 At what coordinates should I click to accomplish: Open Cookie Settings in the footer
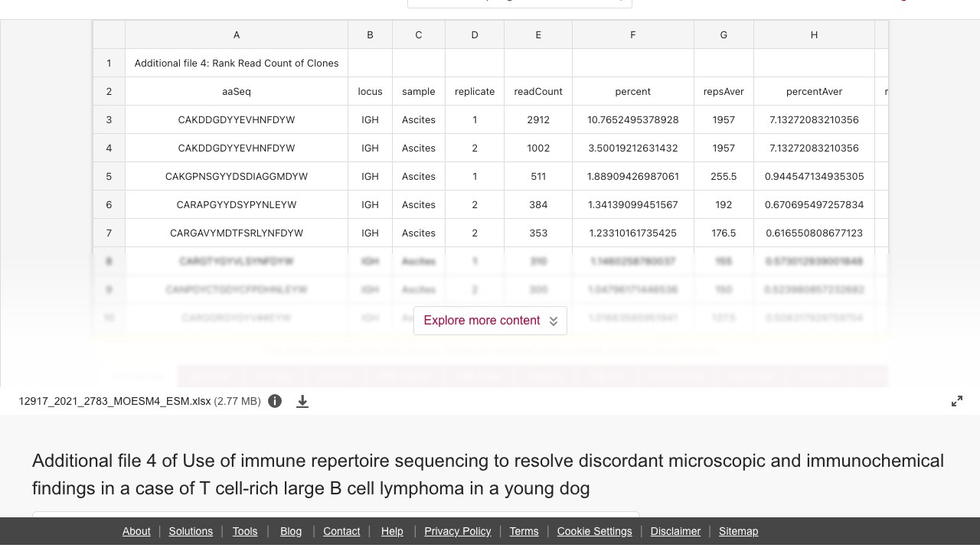pos(595,531)
